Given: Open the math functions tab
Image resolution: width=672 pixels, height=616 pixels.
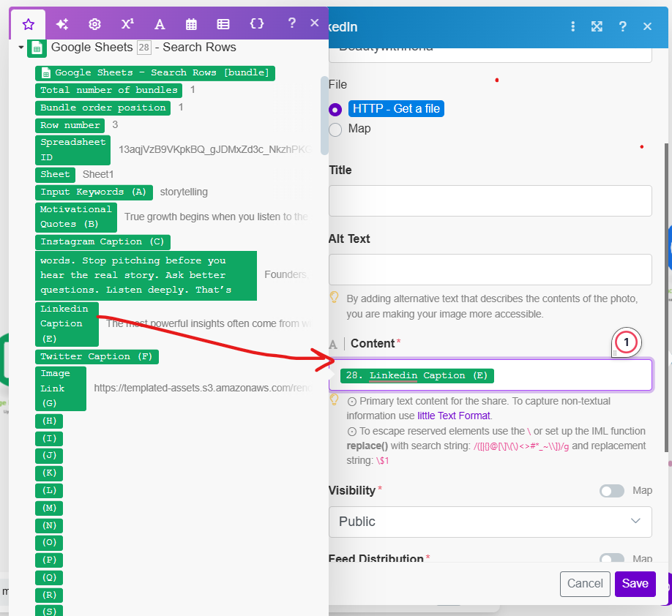Looking at the screenshot, I should pyautogui.click(x=127, y=23).
